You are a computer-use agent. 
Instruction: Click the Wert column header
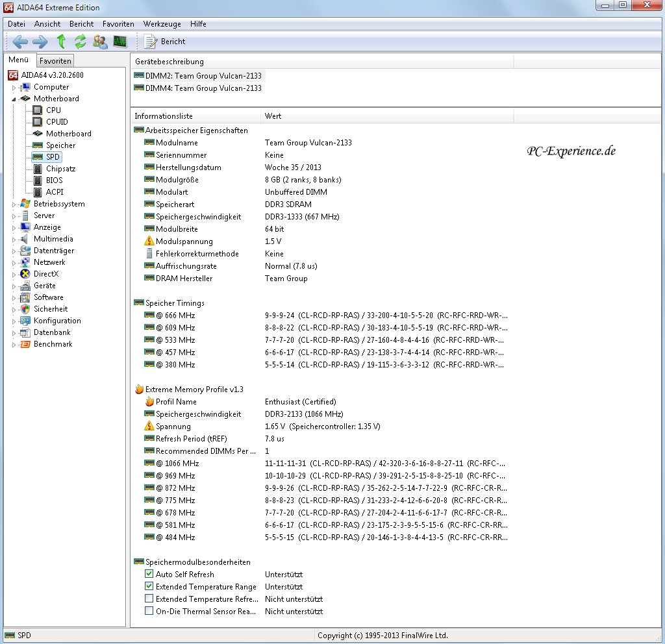273,116
